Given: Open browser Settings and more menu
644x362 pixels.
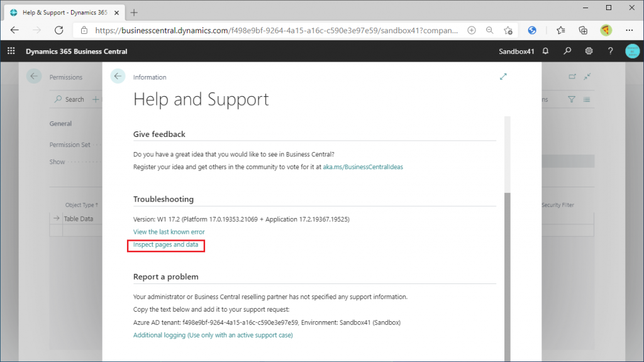Looking at the screenshot, I should (x=629, y=30).
